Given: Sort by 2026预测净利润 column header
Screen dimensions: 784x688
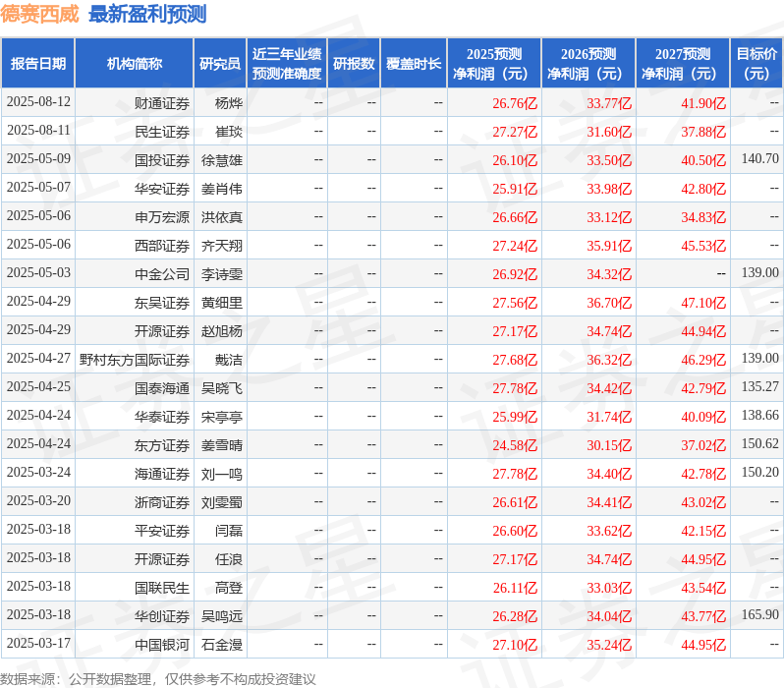Looking at the screenshot, I should [x=588, y=64].
